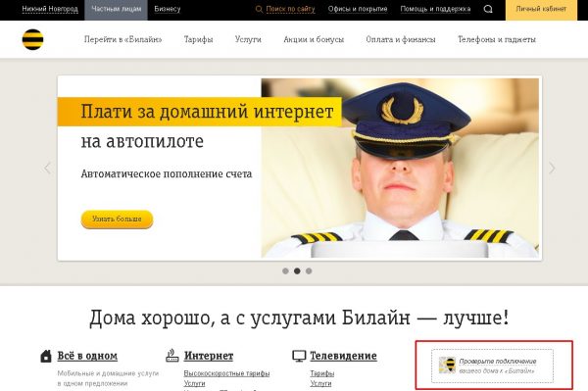Click Проверьте подключение вашего дома link
The height and width of the screenshot is (391, 588).
coord(498,366)
